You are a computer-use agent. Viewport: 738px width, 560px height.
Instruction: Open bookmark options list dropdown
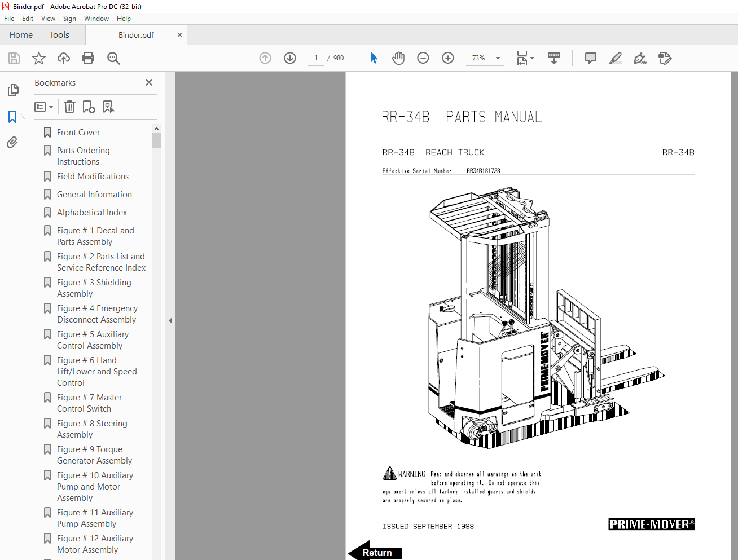(x=44, y=107)
